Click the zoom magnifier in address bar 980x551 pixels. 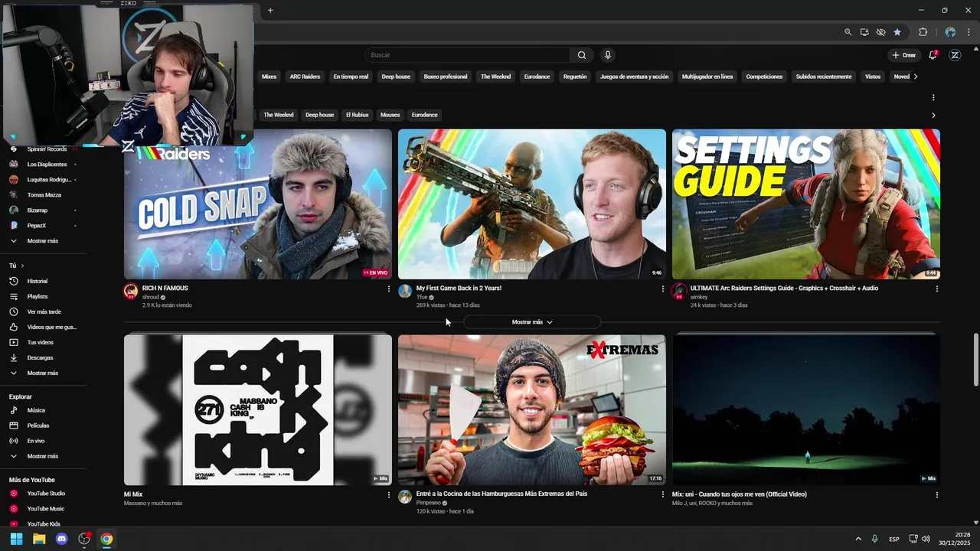pyautogui.click(x=848, y=32)
